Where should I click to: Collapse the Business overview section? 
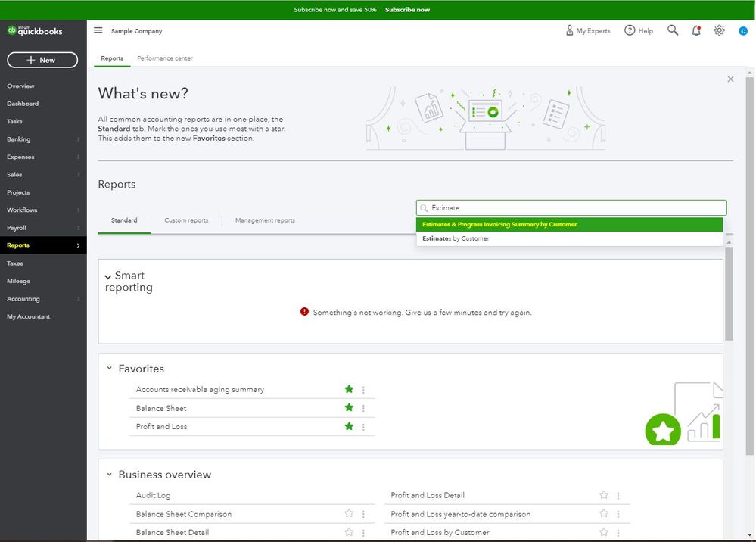[109, 475]
